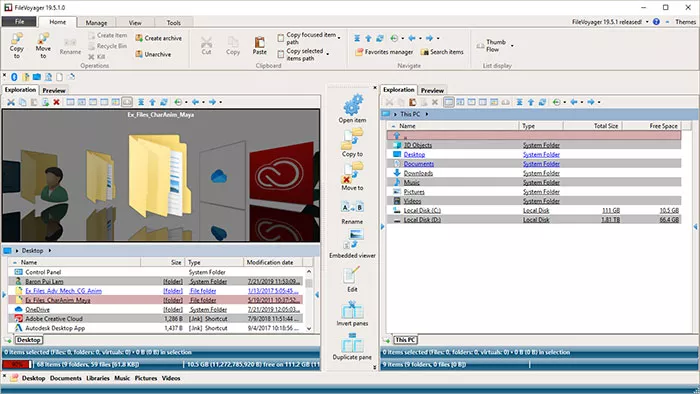Image resolution: width=700 pixels, height=394 pixels.
Task: Click red delete X in left pane toolbar
Action: 56,102
